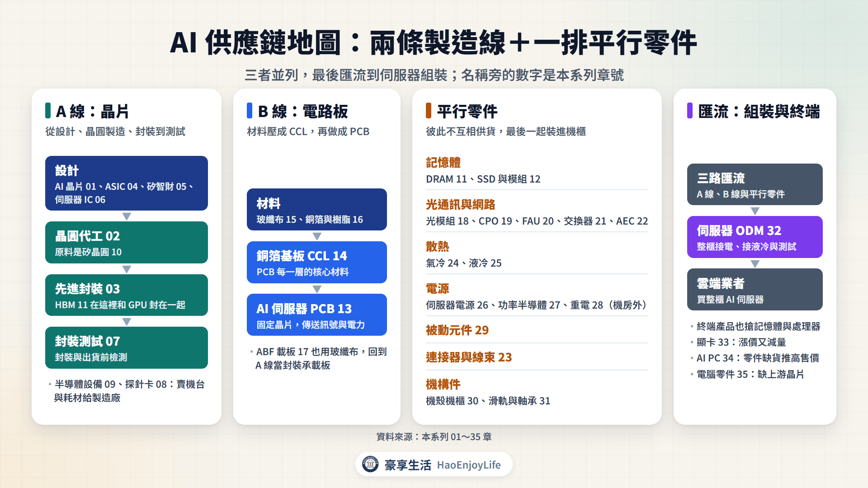Click the 被動元件 29 heading
This screenshot has height=488, width=868.
pos(457,330)
